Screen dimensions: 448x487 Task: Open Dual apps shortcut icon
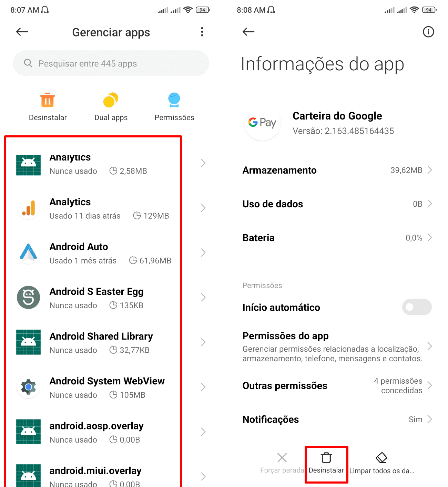(111, 100)
